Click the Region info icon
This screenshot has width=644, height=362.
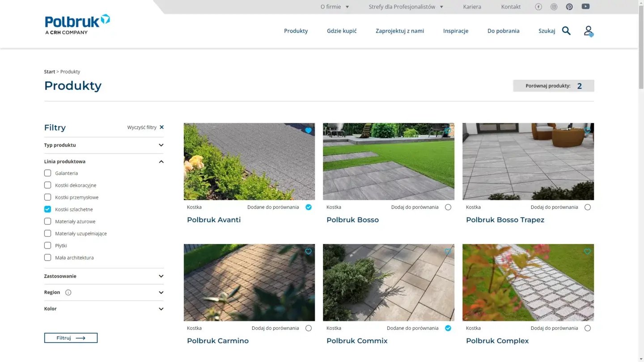coord(68,293)
